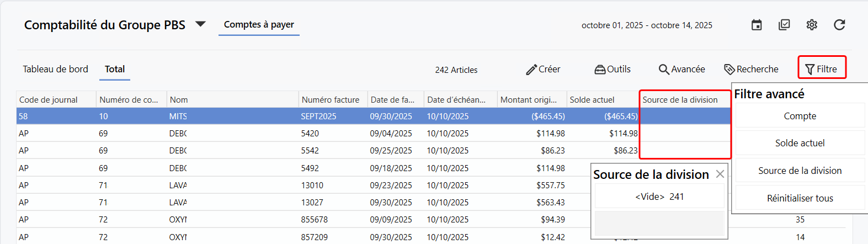Select the Total tab
This screenshot has height=244, width=868.
115,70
